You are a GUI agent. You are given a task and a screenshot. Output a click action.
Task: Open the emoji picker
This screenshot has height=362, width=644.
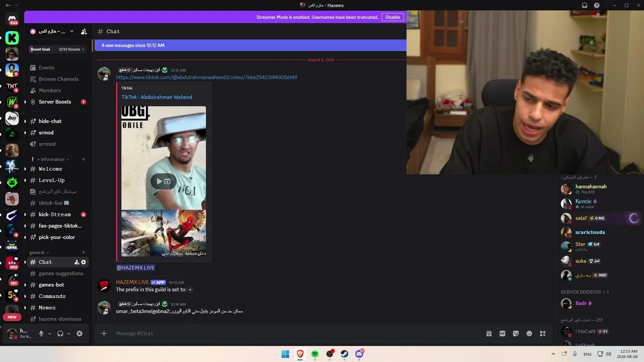tap(529, 333)
